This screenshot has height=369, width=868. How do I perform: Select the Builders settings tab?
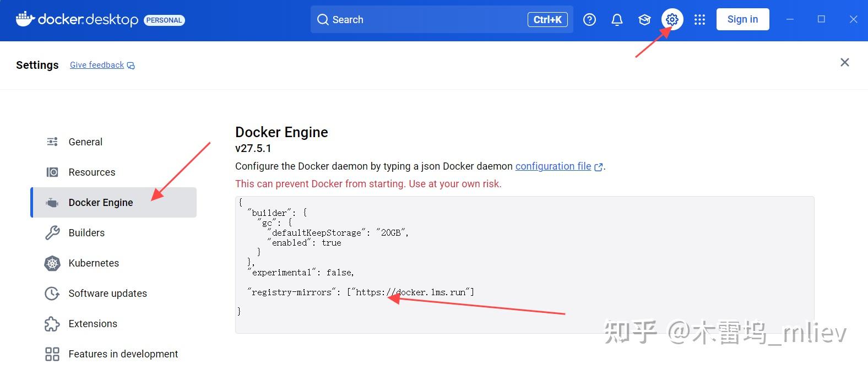(113, 233)
